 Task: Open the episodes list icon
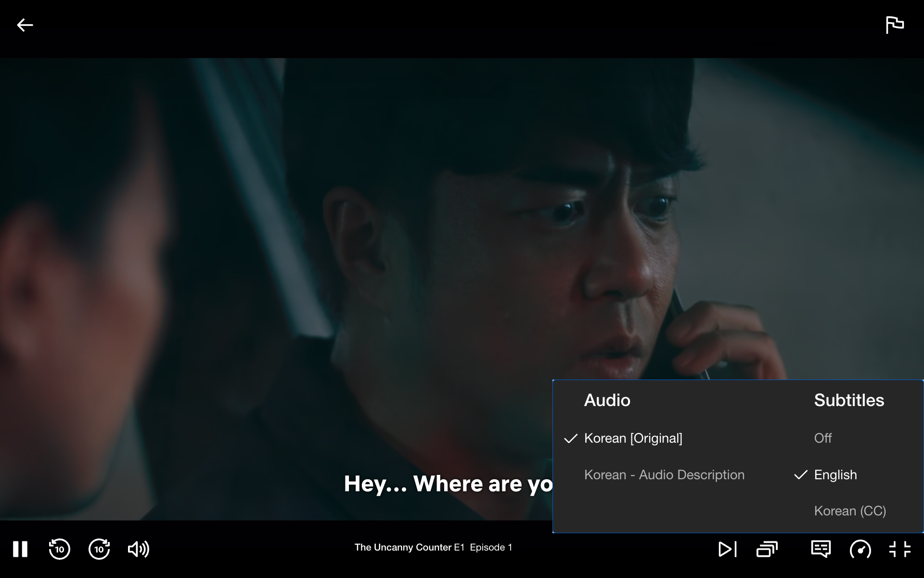(767, 549)
